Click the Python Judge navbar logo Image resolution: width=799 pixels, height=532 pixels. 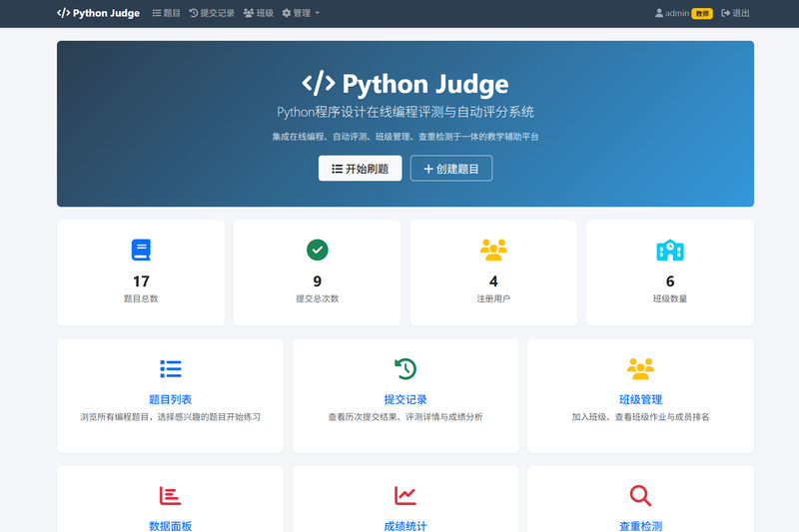click(x=98, y=13)
